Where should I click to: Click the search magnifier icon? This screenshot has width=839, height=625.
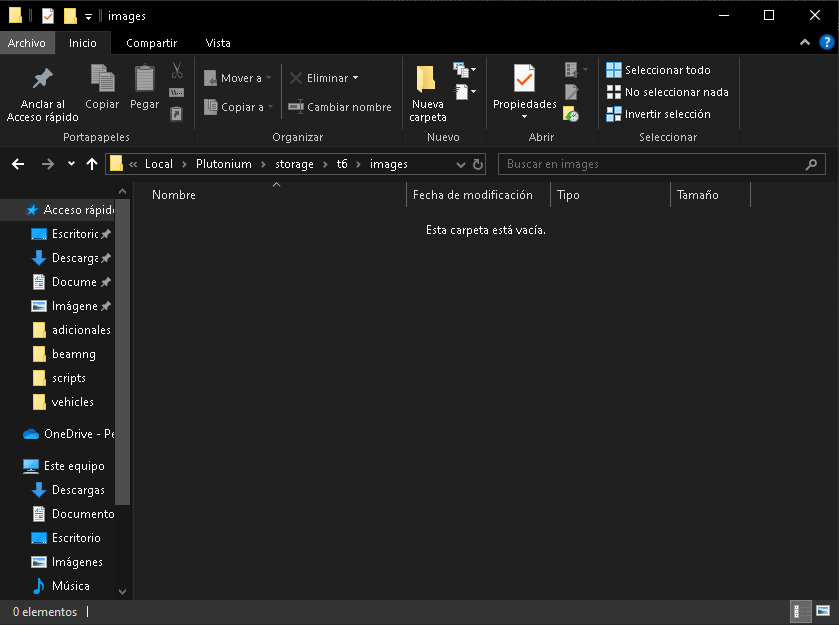(x=811, y=164)
